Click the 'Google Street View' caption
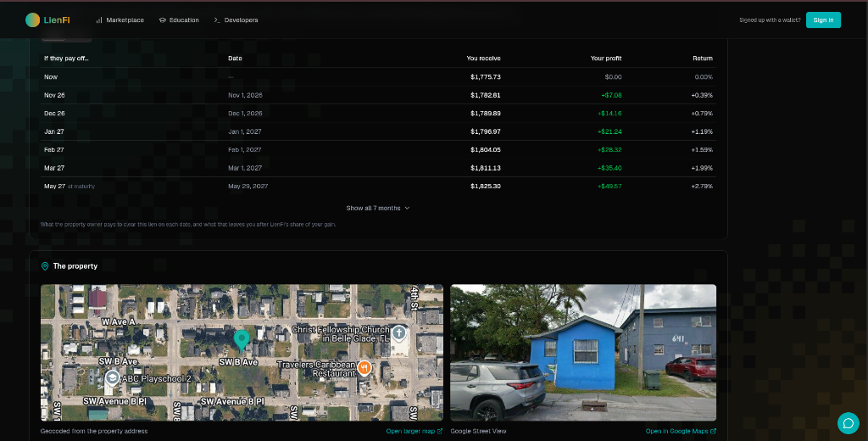868x441 pixels. point(478,431)
